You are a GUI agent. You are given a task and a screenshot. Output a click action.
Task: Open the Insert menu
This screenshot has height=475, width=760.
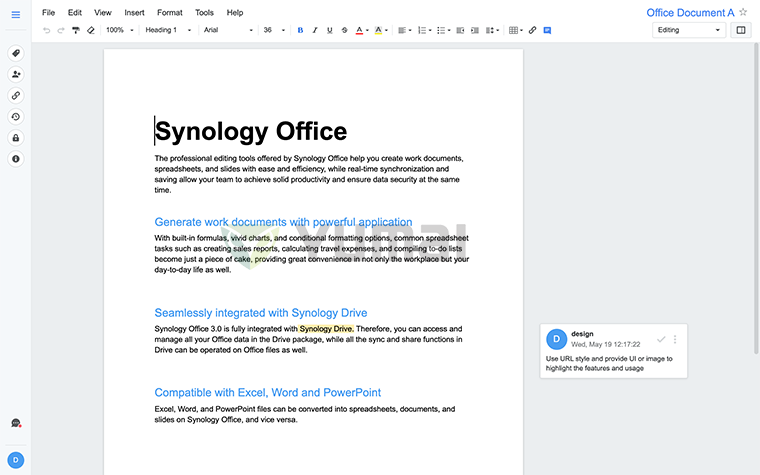click(134, 13)
